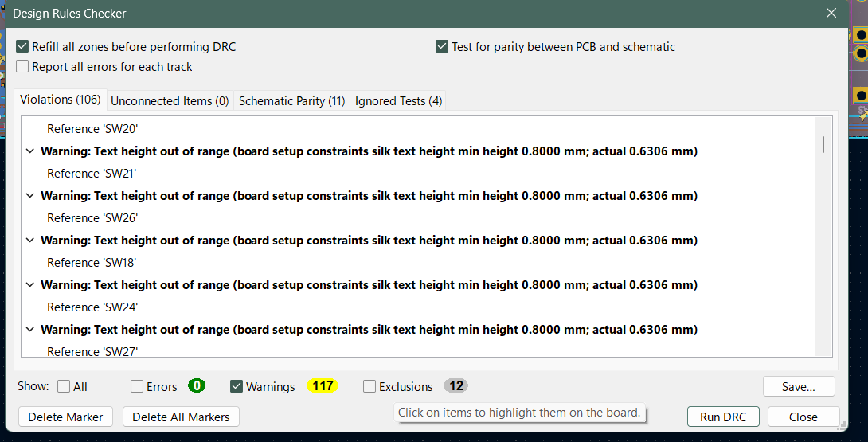Enable Refill all zones before performing DRC
Viewport: 868px width, 442px height.
22,47
